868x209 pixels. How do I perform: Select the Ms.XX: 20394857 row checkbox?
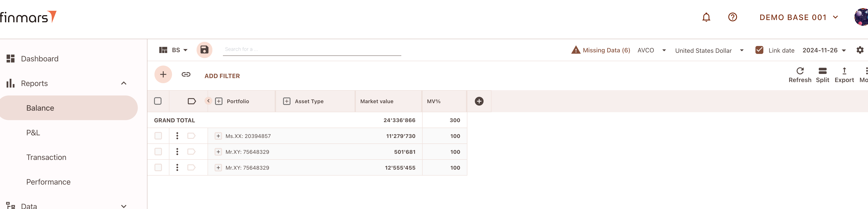coord(158,136)
